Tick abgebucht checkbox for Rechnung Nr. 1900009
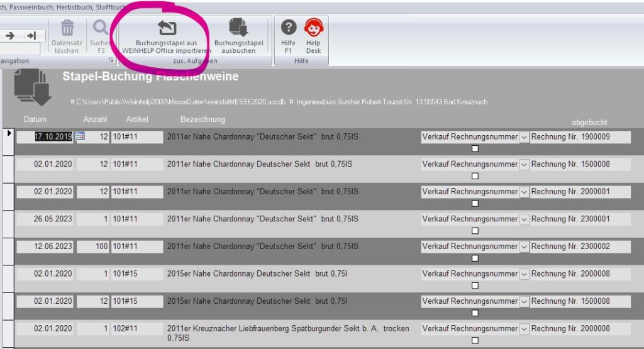Image resolution: width=644 pixels, height=349 pixels. [x=475, y=149]
